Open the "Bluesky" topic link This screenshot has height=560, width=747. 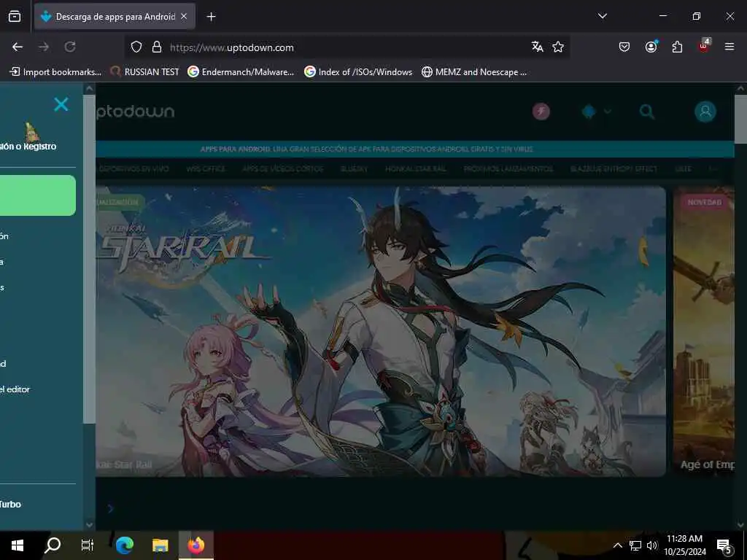point(354,169)
